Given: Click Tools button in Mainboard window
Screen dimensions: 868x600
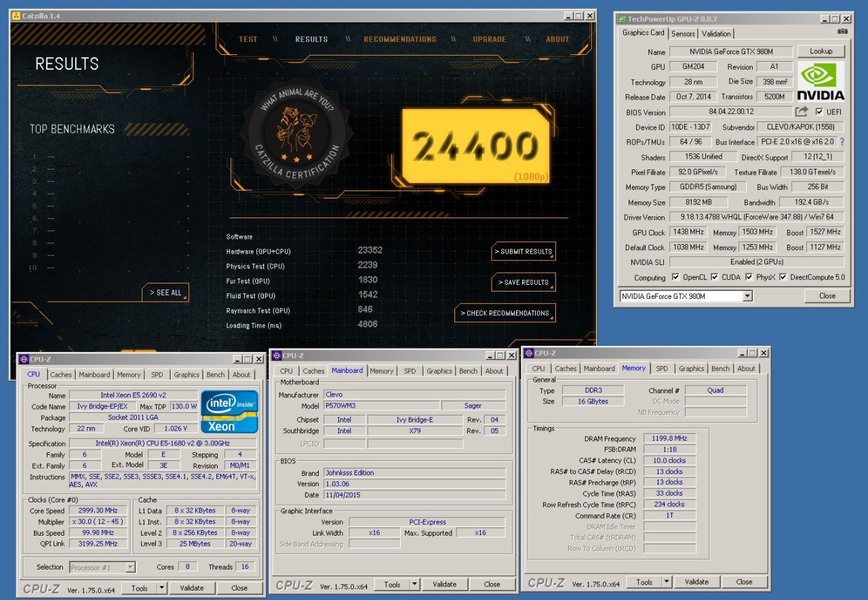Looking at the screenshot, I should tap(393, 584).
